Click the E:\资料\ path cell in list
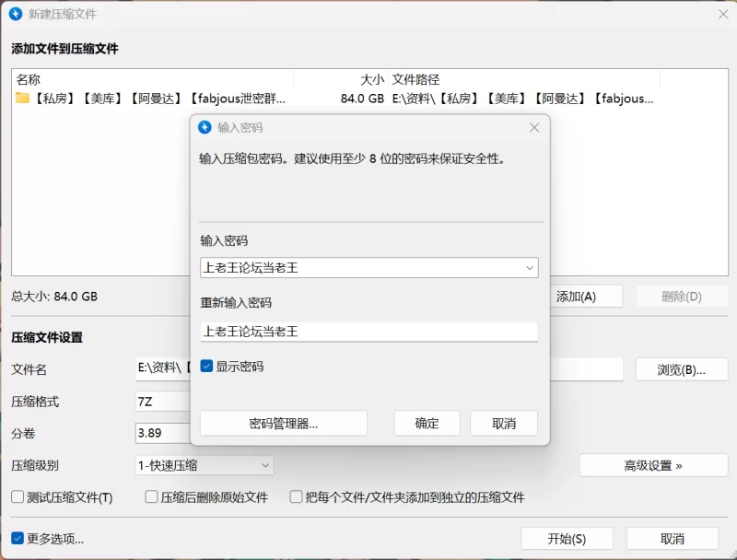 [x=522, y=99]
